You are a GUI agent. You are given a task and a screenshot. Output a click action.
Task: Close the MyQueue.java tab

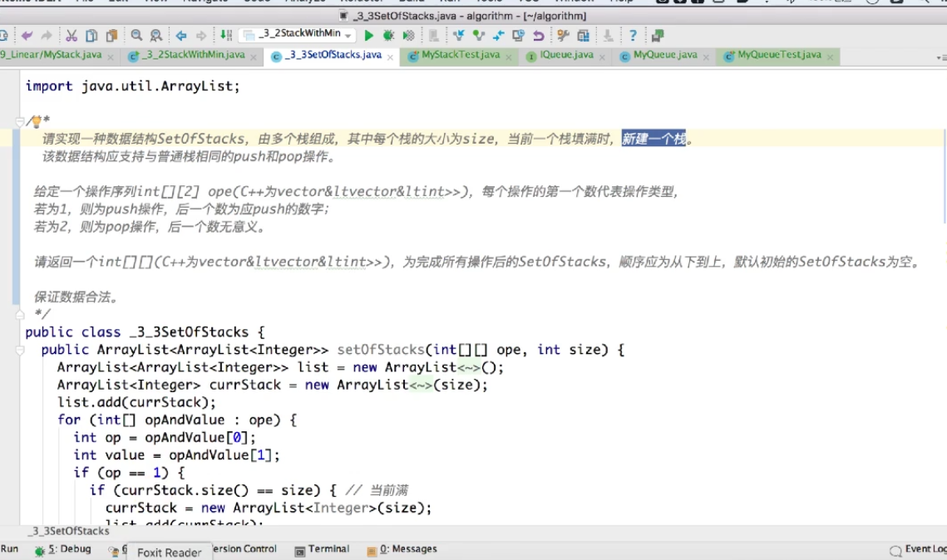pos(706,57)
